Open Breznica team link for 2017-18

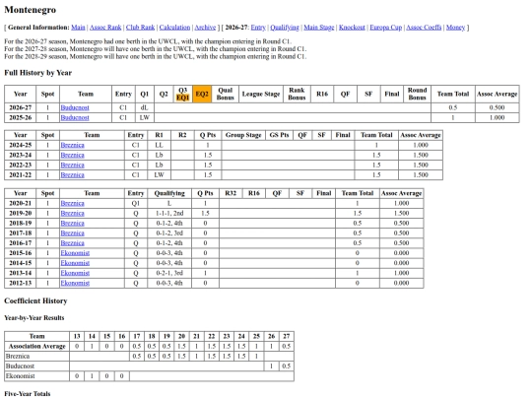(x=72, y=233)
